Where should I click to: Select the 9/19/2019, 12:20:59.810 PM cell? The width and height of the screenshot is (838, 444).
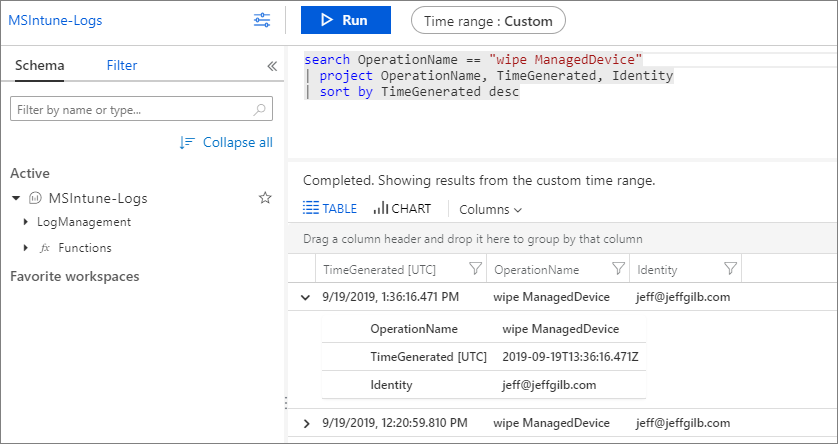[395, 423]
